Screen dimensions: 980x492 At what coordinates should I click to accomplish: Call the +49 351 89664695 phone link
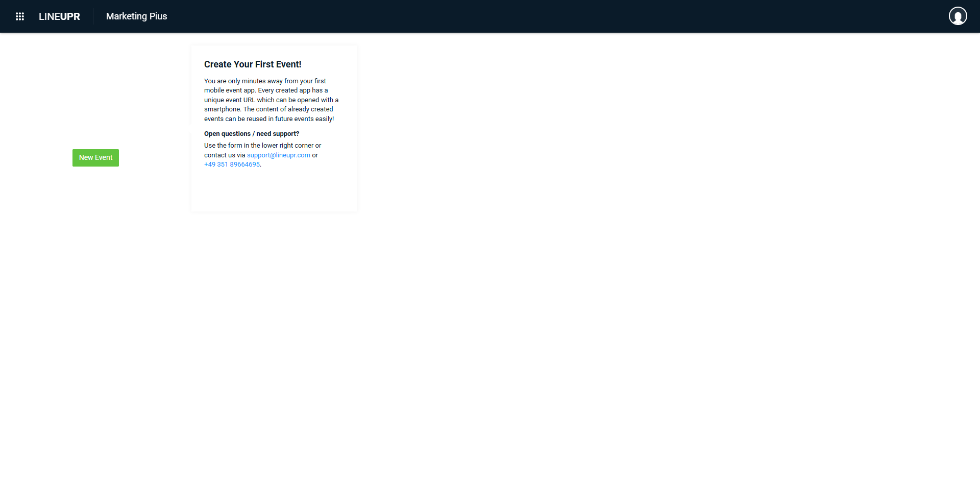click(x=232, y=165)
